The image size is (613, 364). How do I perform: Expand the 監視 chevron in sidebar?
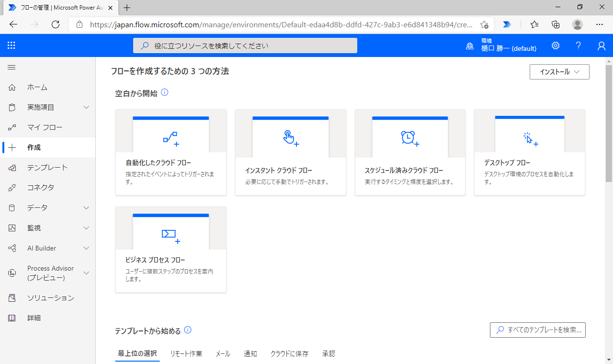click(x=86, y=228)
